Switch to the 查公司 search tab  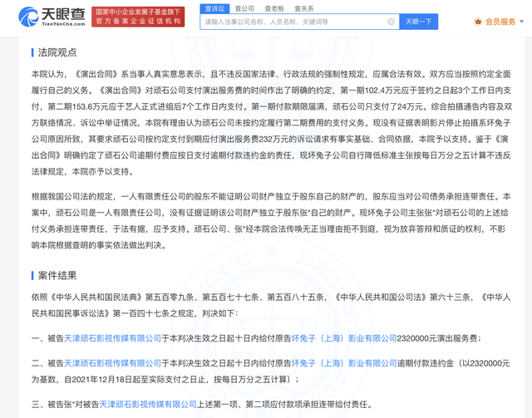tap(244, 7)
